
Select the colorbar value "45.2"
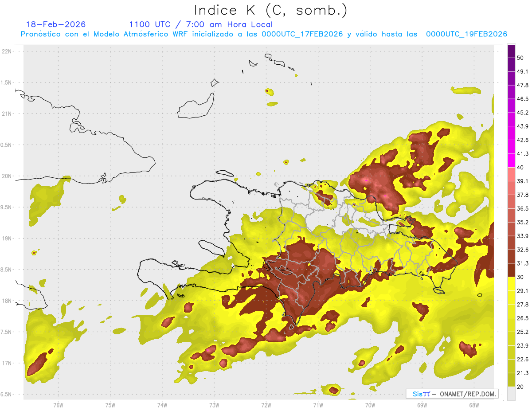(x=523, y=113)
